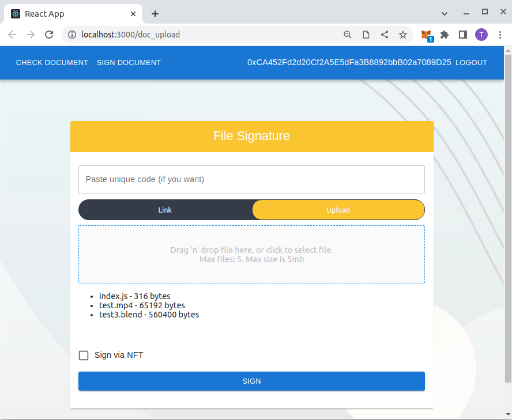
Task: Click the page document icon in address bar
Action: click(366, 35)
